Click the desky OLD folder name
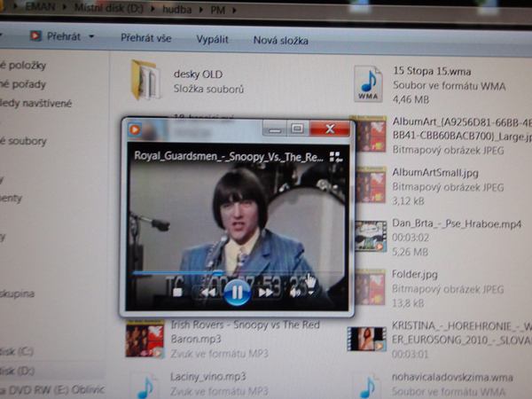532x399 pixels. point(198,74)
